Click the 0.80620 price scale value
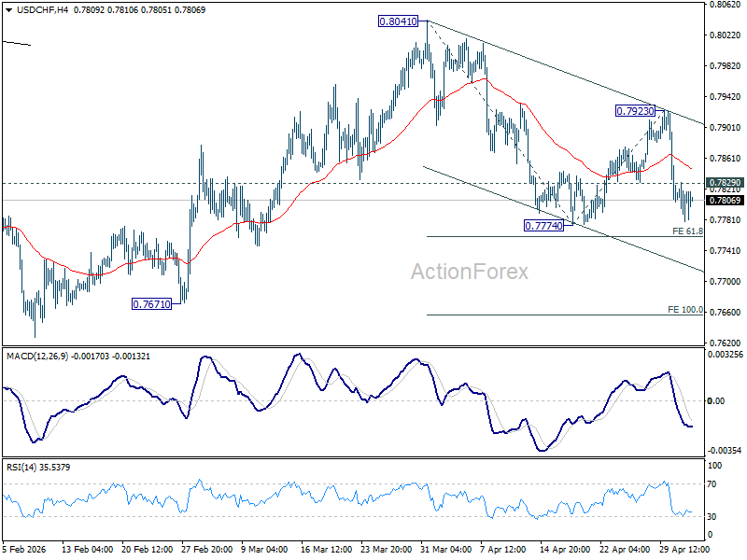747x560 pixels. click(x=725, y=5)
